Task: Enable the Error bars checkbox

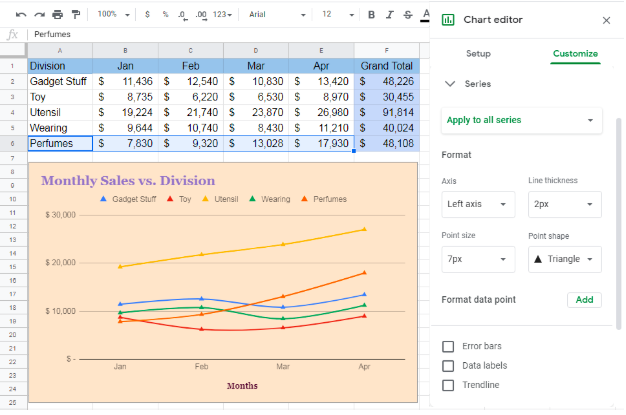Action: pos(448,346)
